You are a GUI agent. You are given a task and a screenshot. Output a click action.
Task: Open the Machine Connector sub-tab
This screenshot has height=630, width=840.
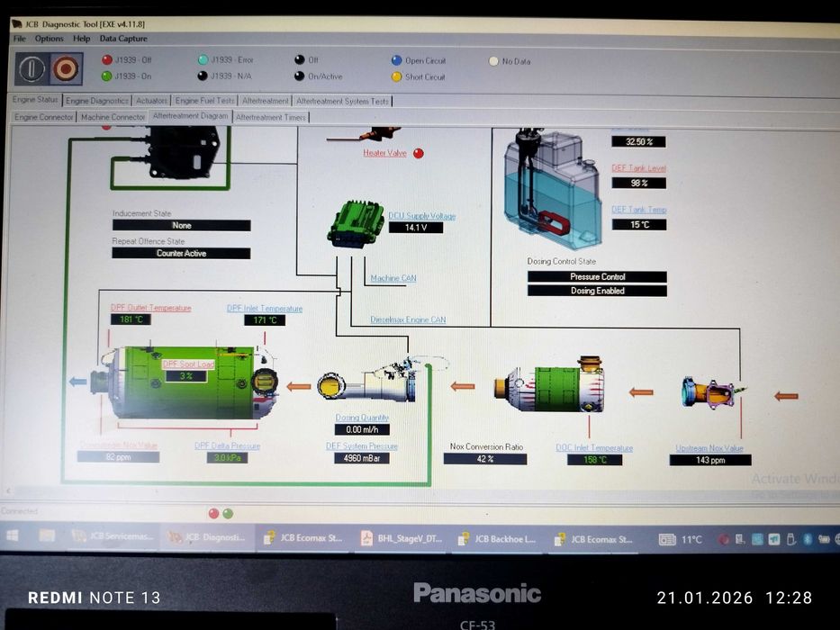click(x=113, y=117)
